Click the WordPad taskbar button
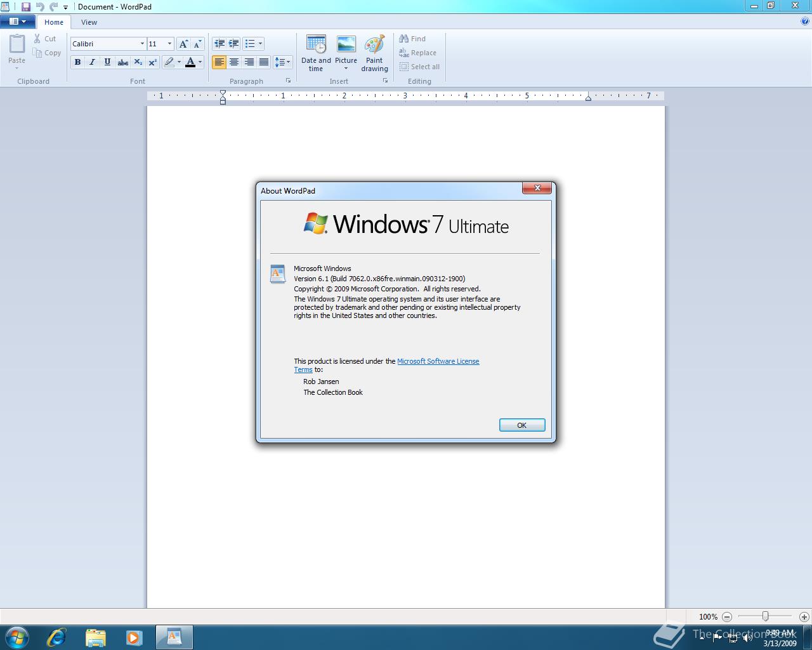Screen dimensions: 812x650 click(x=174, y=637)
